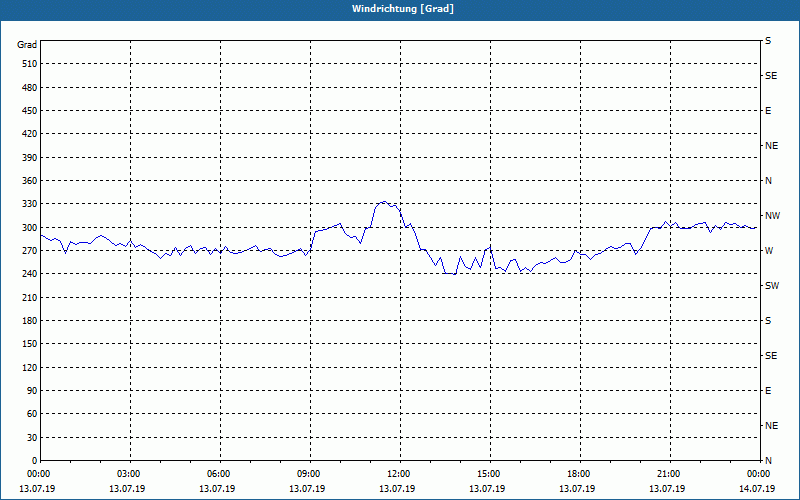Click the y-axis value 180
Viewport: 800px width, 500px height.
click(x=30, y=321)
